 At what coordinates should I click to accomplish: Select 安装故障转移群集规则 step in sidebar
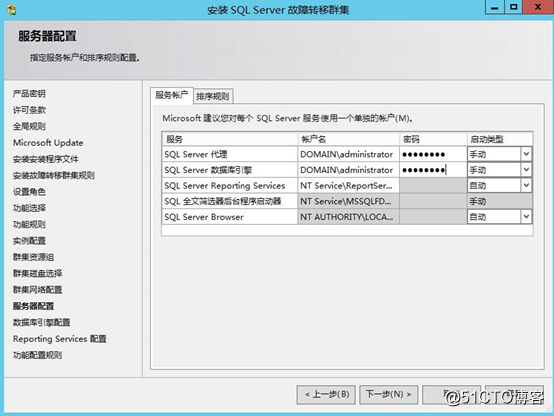point(54,175)
